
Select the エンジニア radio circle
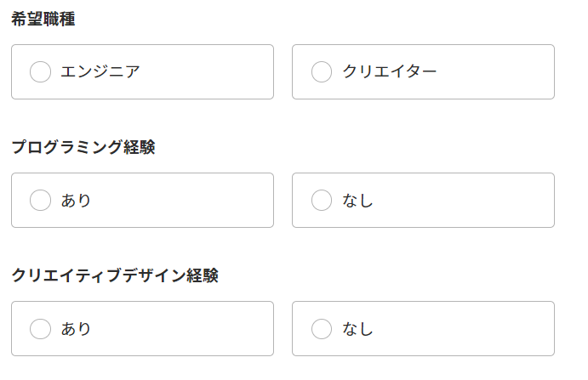point(40,72)
